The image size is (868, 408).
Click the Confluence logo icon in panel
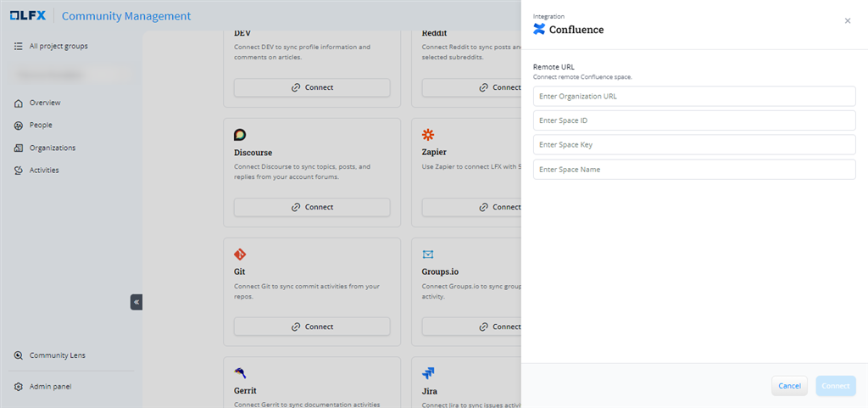pos(539,30)
